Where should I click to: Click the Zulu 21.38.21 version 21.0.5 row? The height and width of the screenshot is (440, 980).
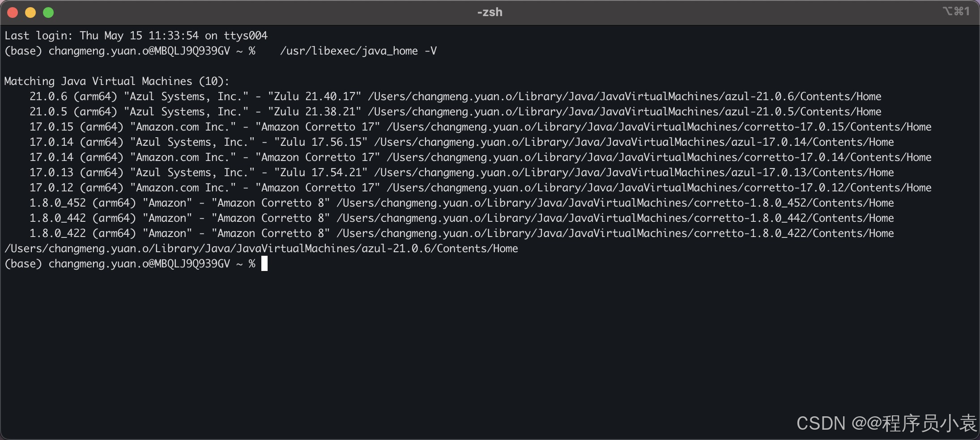tap(456, 112)
